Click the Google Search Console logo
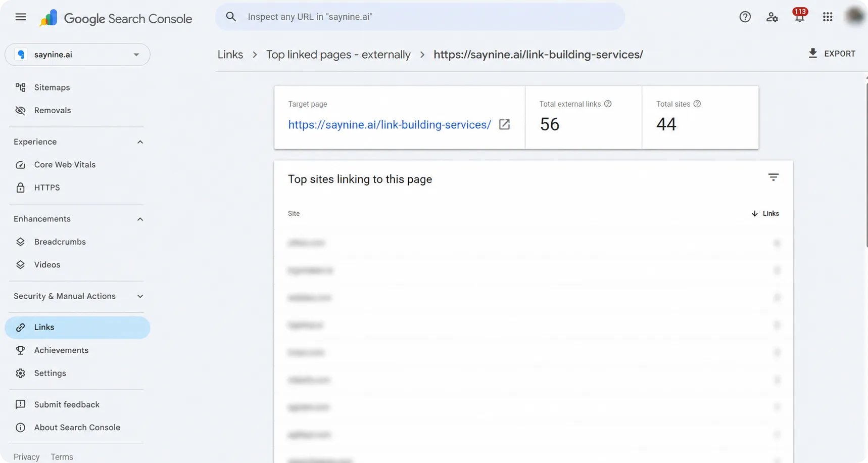 [116, 18]
